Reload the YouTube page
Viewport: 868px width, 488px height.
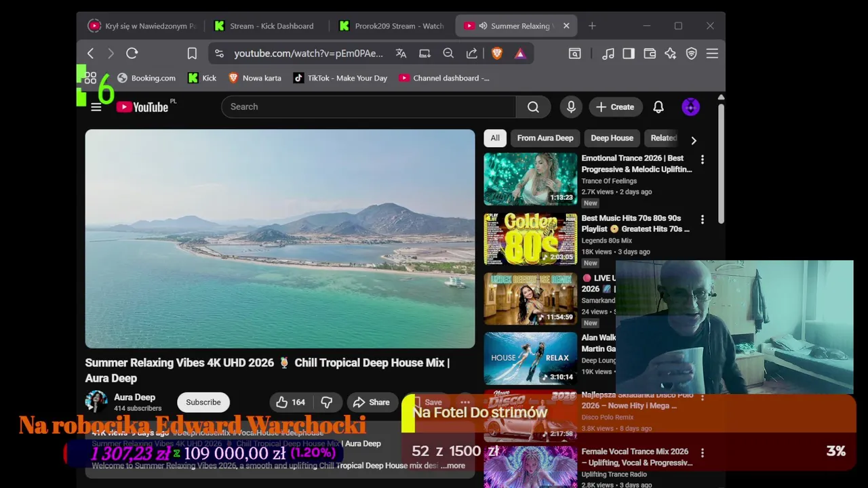tap(132, 54)
